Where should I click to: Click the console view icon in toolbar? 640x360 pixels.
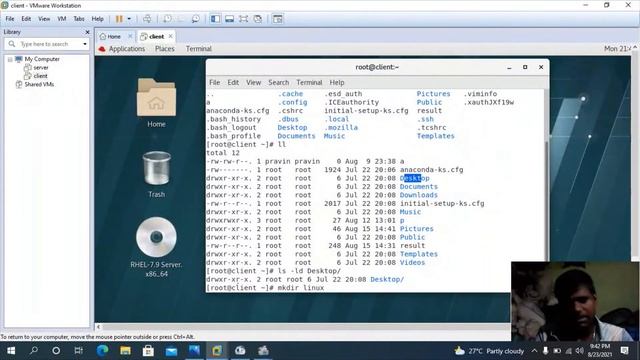click(278, 19)
